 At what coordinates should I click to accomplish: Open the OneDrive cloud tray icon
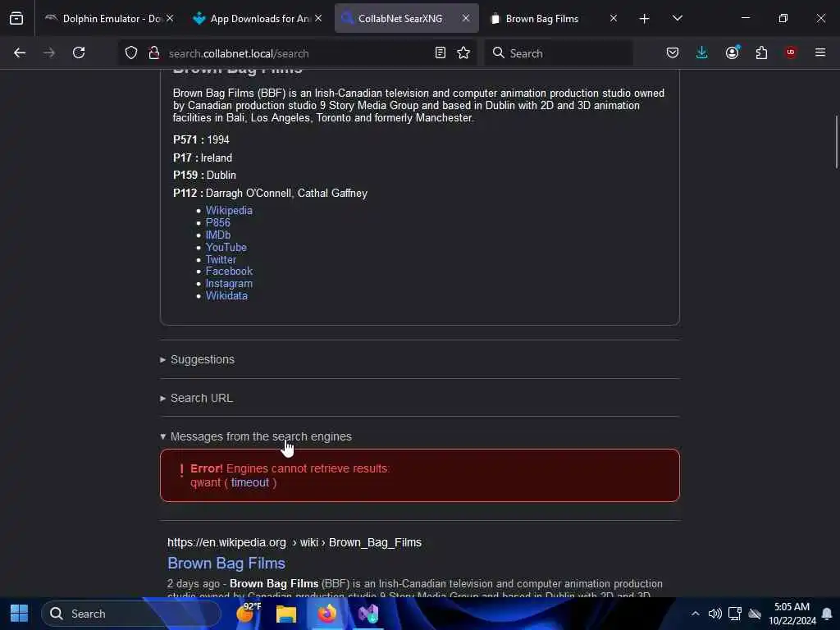[755, 614]
